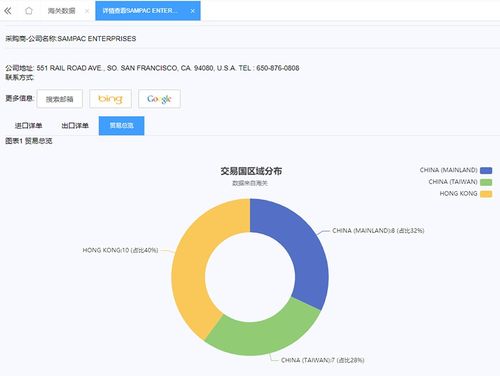Open the 出口详单 tab
The image size is (500, 376).
tap(75, 126)
